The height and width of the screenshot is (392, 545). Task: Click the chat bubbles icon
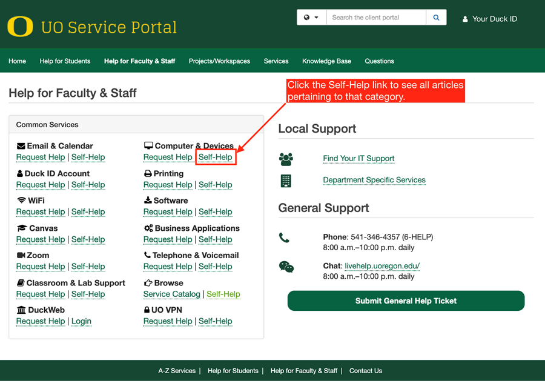point(286,267)
